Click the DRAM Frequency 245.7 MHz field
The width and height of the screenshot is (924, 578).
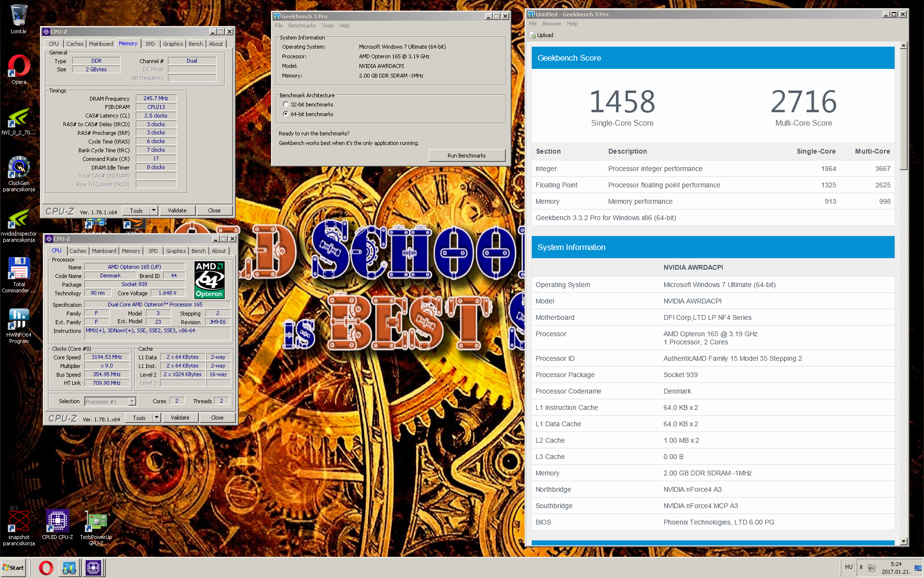tap(156, 98)
